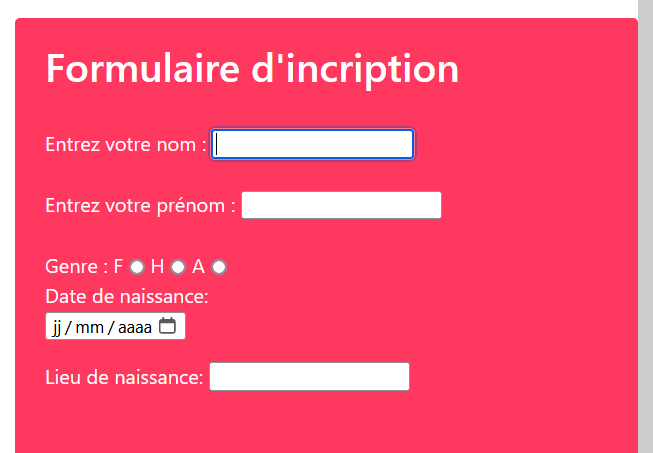Click the letter 'F' text beside Genre

coord(118,267)
